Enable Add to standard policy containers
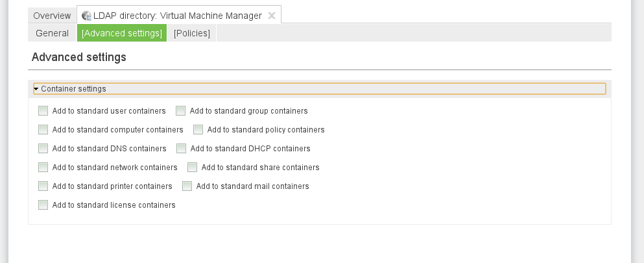This screenshot has height=263, width=644. (198, 130)
